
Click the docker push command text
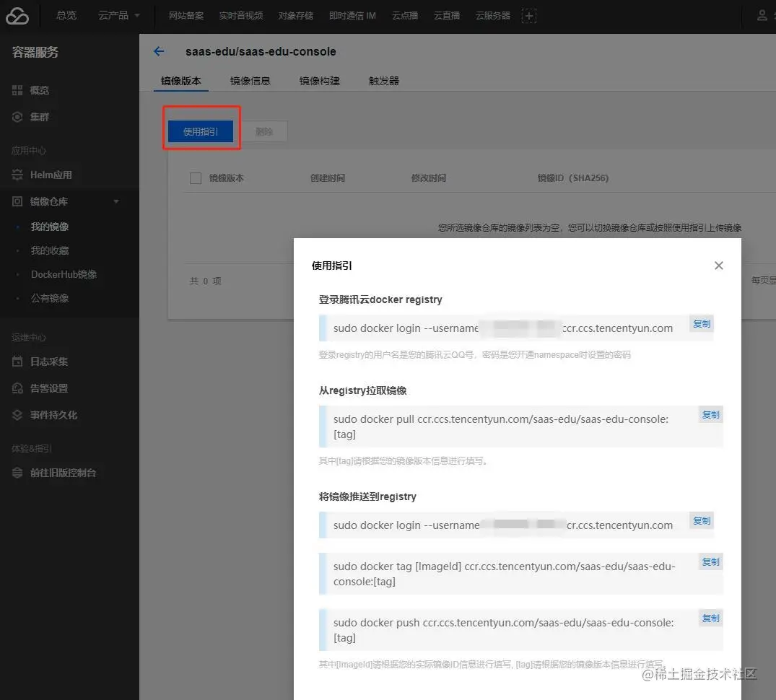[x=503, y=630]
